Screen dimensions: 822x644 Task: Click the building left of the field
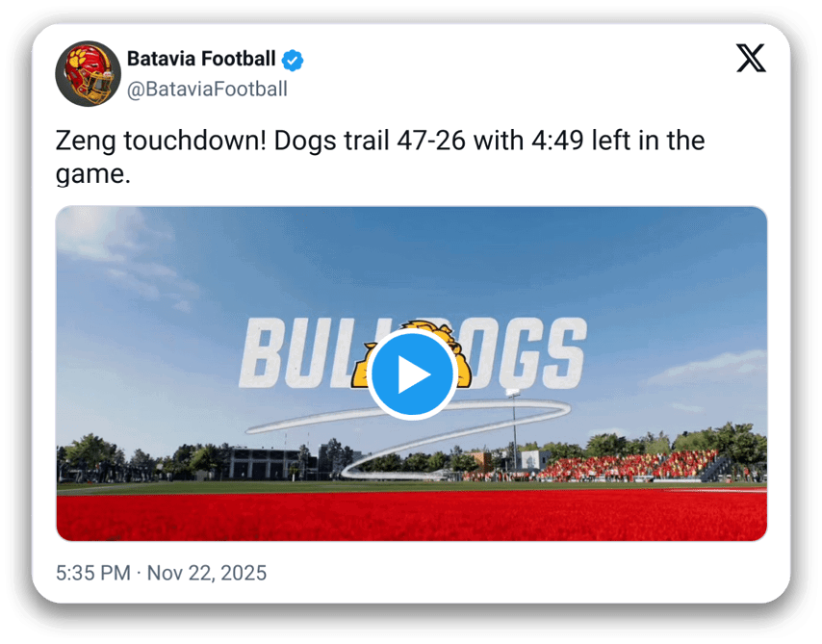click(258, 462)
